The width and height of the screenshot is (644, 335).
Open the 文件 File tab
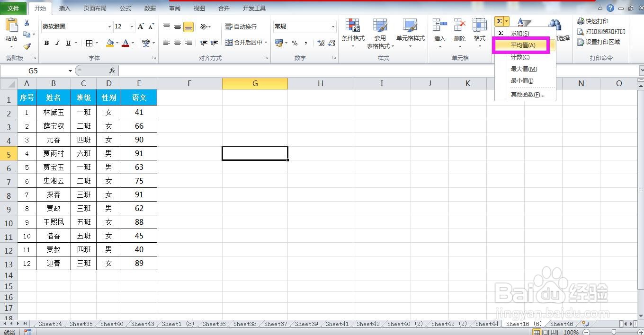13,8
